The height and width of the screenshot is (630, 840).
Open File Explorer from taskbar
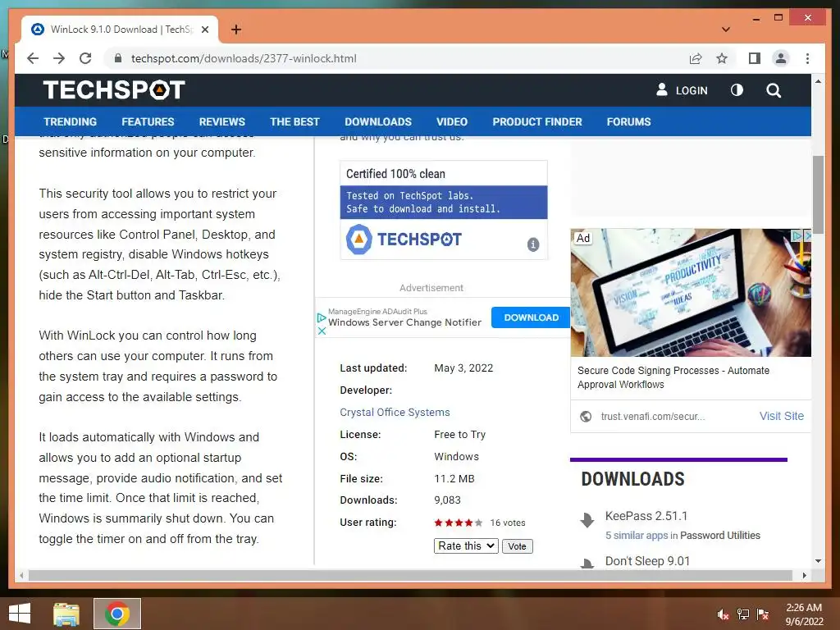point(66,614)
